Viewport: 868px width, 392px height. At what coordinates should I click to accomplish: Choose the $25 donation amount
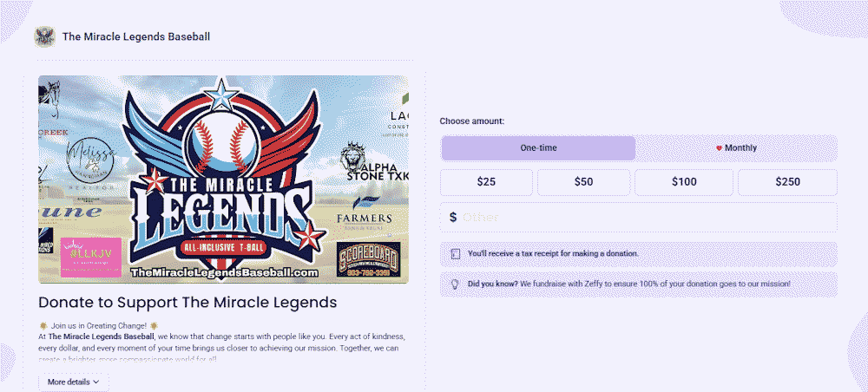pos(487,182)
